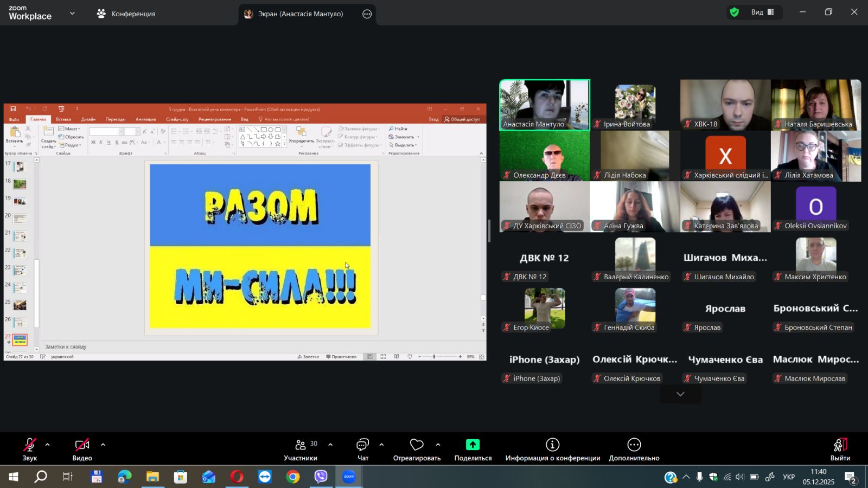Open the Вид layout button
Viewport: 868px width, 488px height.
pyautogui.click(x=762, y=12)
